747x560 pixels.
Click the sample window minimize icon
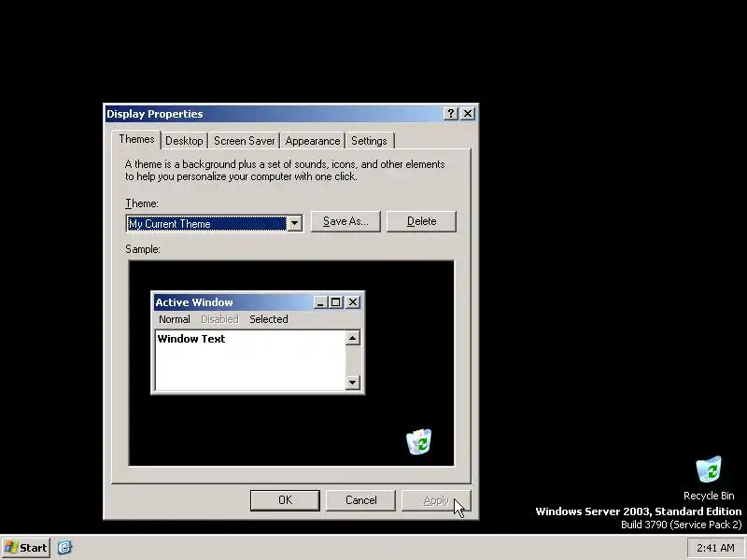[x=320, y=302]
